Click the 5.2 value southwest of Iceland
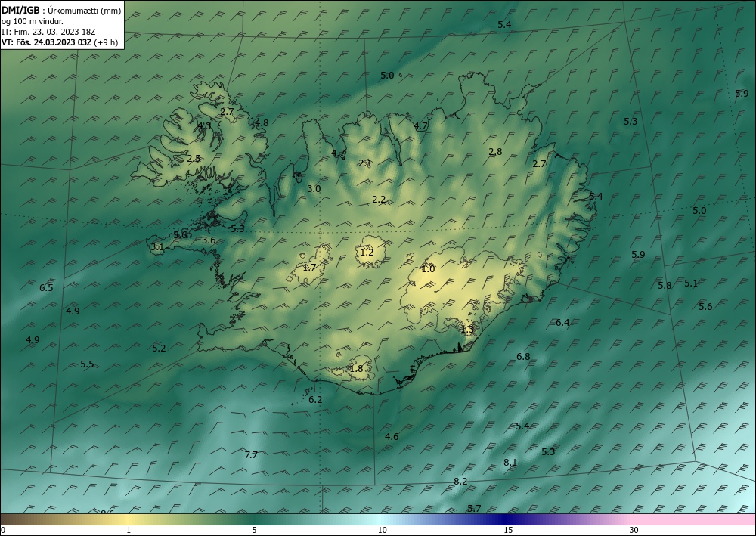 pos(159,348)
